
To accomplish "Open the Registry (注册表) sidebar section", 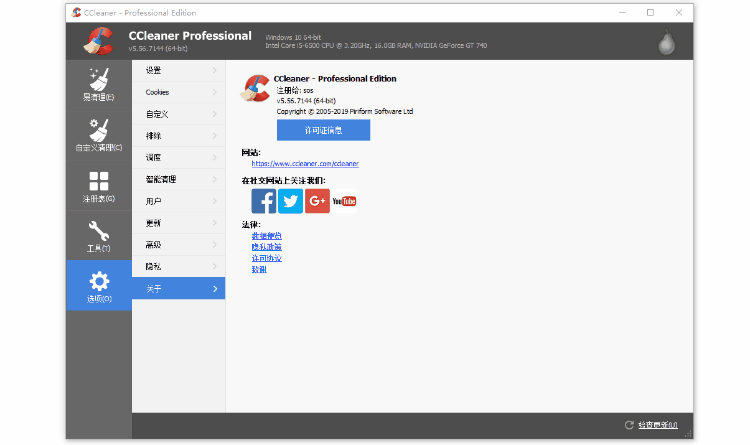I will (x=99, y=186).
